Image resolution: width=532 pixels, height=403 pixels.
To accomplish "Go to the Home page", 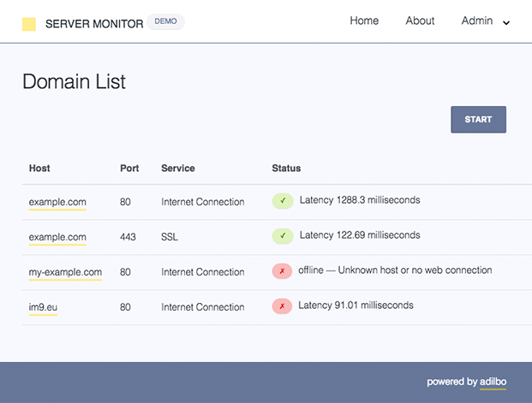I will point(364,21).
